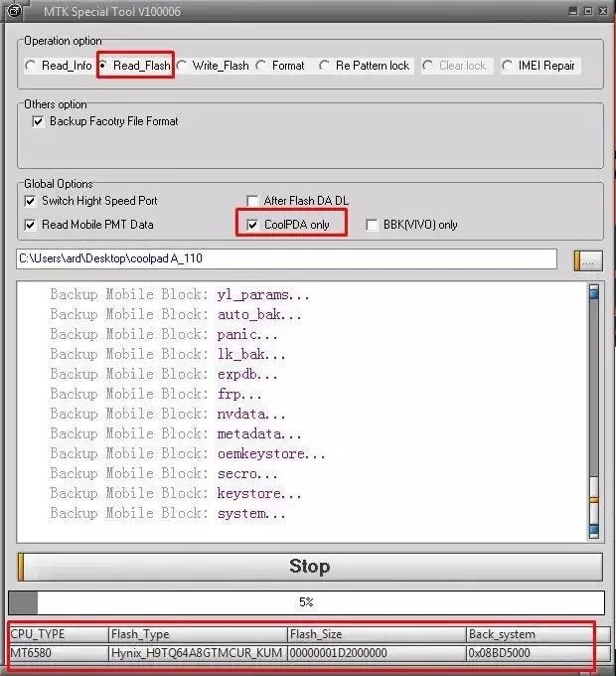
Task: Click the system log line
Action: pyautogui.click(x=168, y=513)
